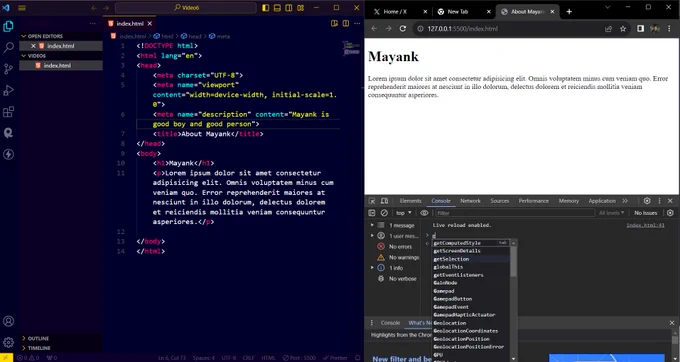Split the editor to the right
680x362 pixels.
346,23
